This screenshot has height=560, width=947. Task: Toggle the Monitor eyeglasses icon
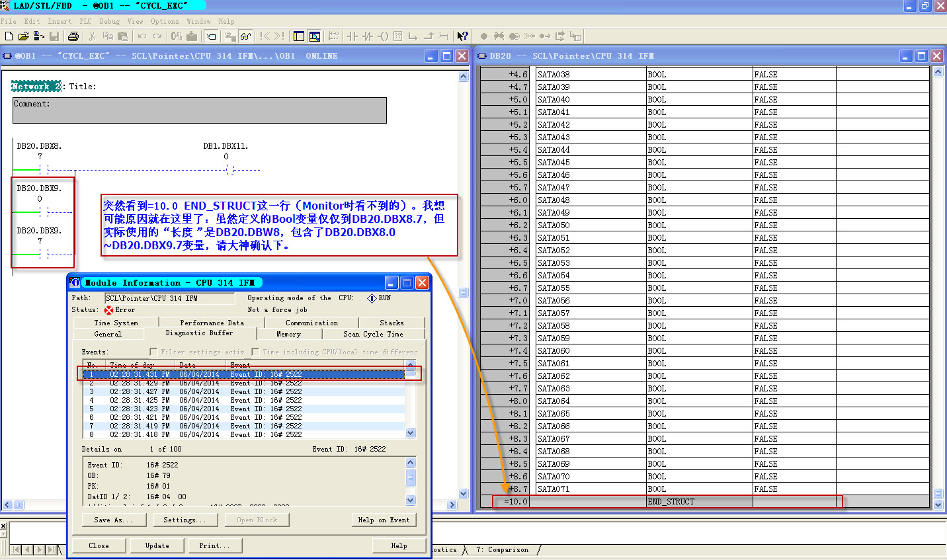pos(245,36)
